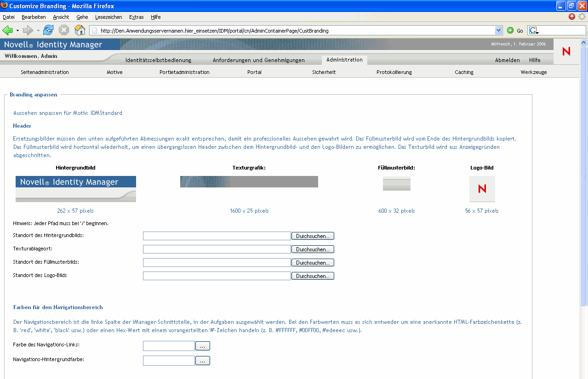Viewport: 588px width, 379px height.
Task: Open the Datei menu
Action: (9, 17)
